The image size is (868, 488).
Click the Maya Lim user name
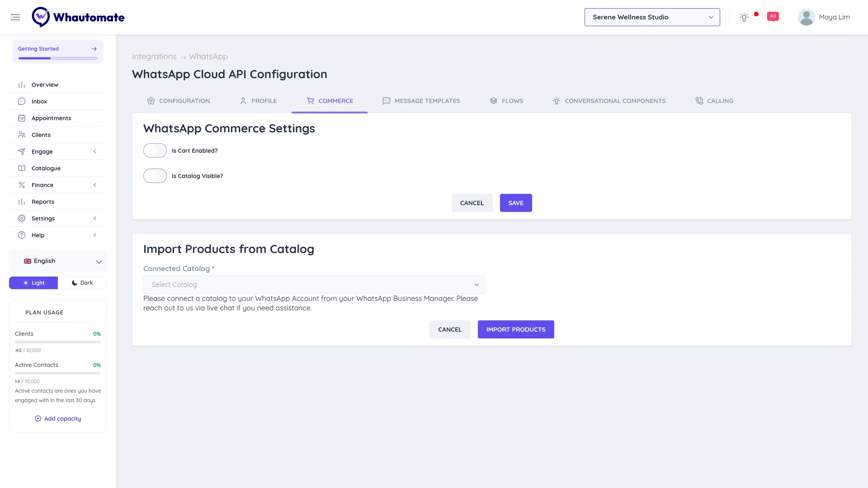click(834, 17)
